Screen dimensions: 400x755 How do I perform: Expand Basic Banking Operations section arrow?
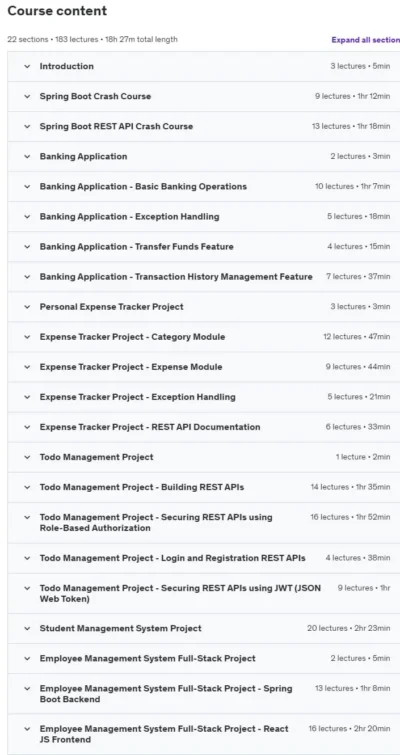[27, 187]
